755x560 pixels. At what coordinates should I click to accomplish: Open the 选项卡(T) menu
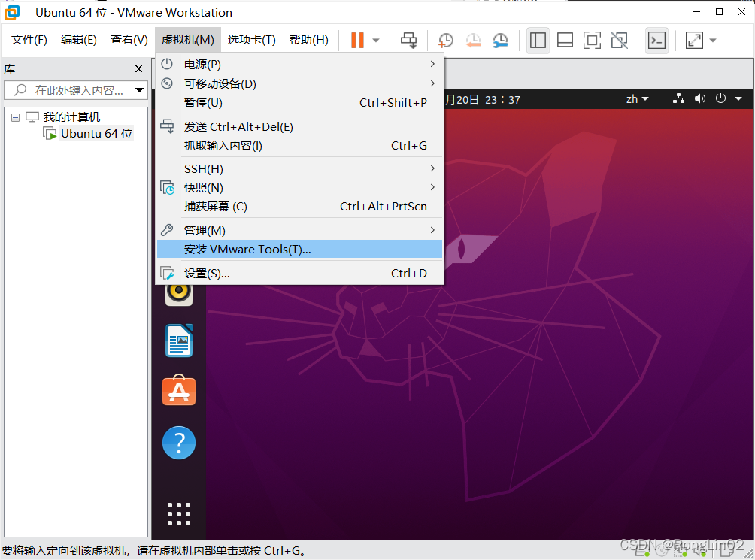[x=251, y=40]
